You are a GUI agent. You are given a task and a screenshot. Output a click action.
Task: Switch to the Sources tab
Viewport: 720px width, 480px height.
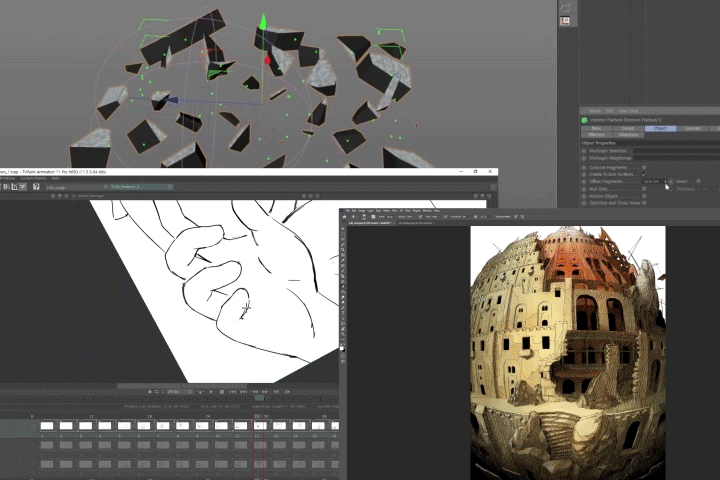point(692,129)
